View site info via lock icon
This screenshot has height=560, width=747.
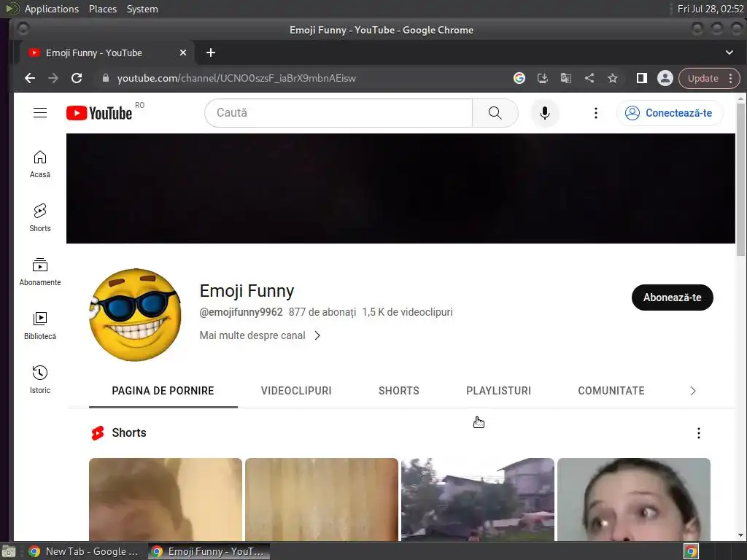pyautogui.click(x=106, y=78)
